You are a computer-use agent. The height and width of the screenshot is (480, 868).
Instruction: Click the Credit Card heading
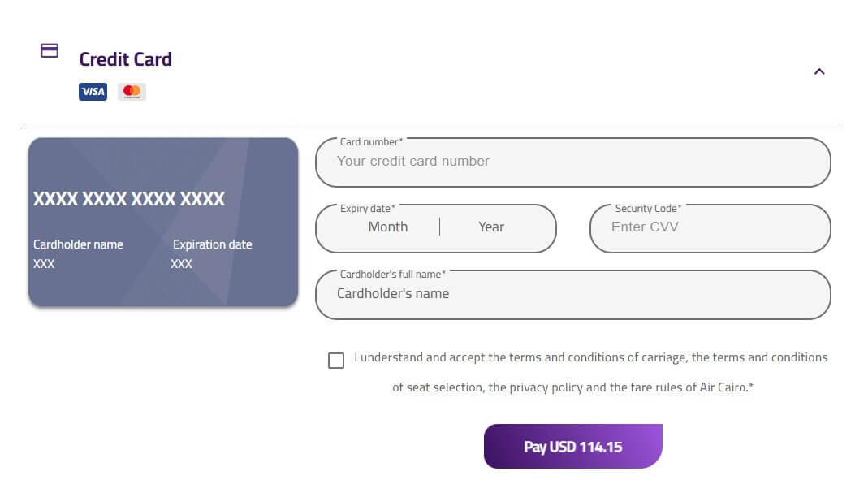point(125,59)
